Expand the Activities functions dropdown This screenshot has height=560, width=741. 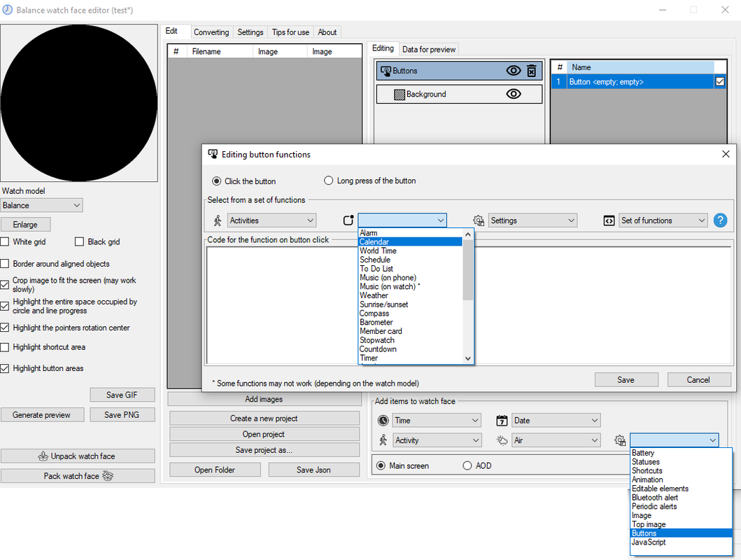click(271, 220)
